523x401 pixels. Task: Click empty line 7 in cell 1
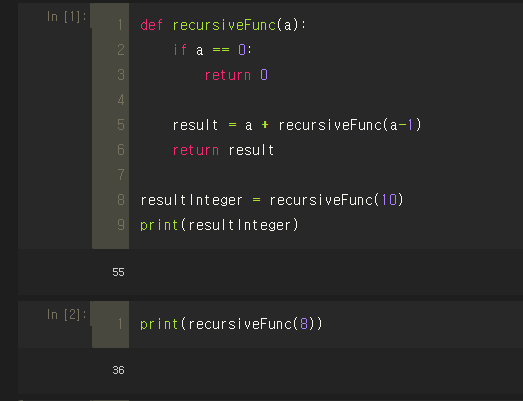coord(326,175)
